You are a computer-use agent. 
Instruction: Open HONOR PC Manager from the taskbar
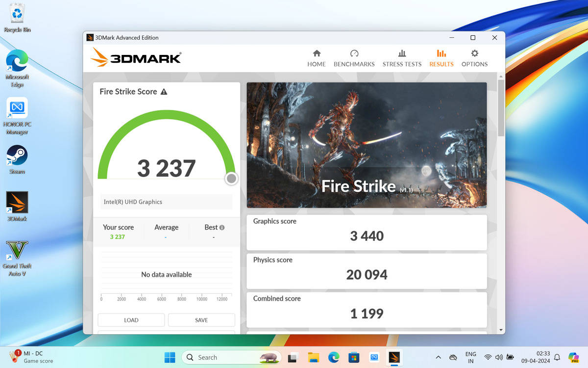(374, 357)
